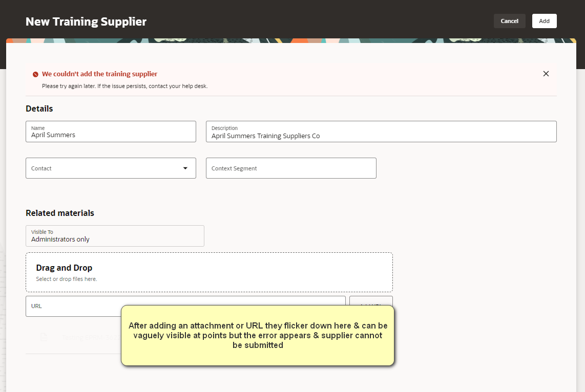Click the error title 'We couldn't add the training supplier'
The image size is (585, 392).
(x=99, y=74)
